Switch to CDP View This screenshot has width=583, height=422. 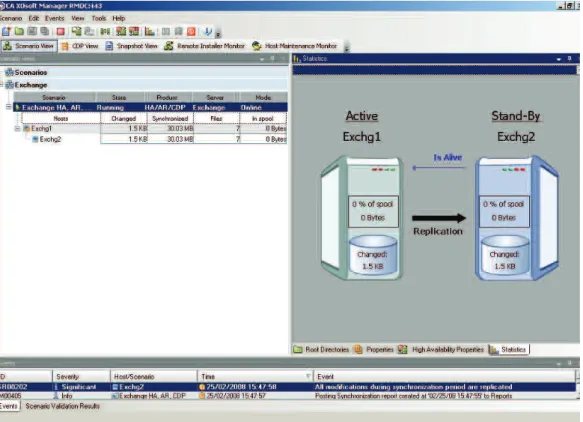(x=80, y=46)
